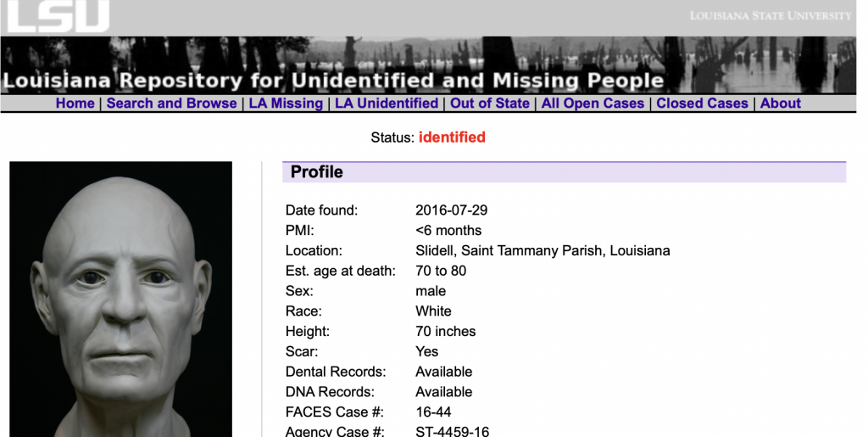Navigate to Out of State cases
The height and width of the screenshot is (437, 868).
[490, 104]
